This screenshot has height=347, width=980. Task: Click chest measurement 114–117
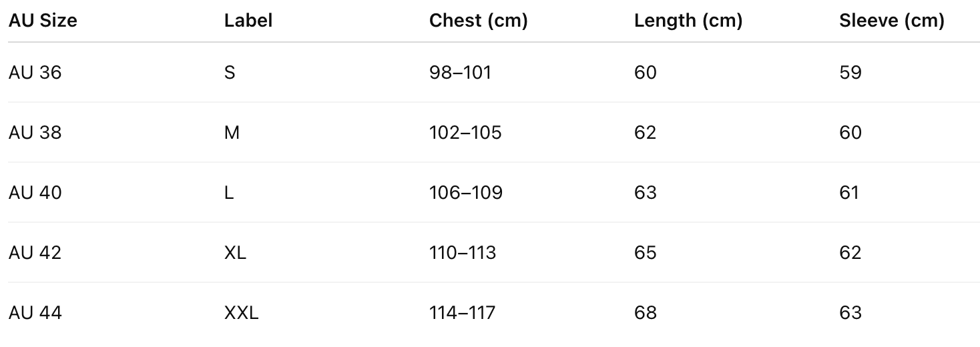click(463, 312)
